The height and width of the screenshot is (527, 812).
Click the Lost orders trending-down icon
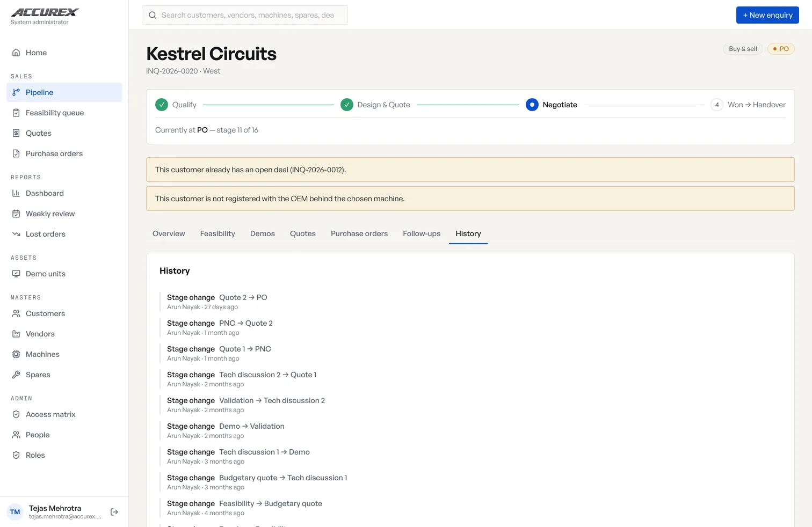(16, 234)
